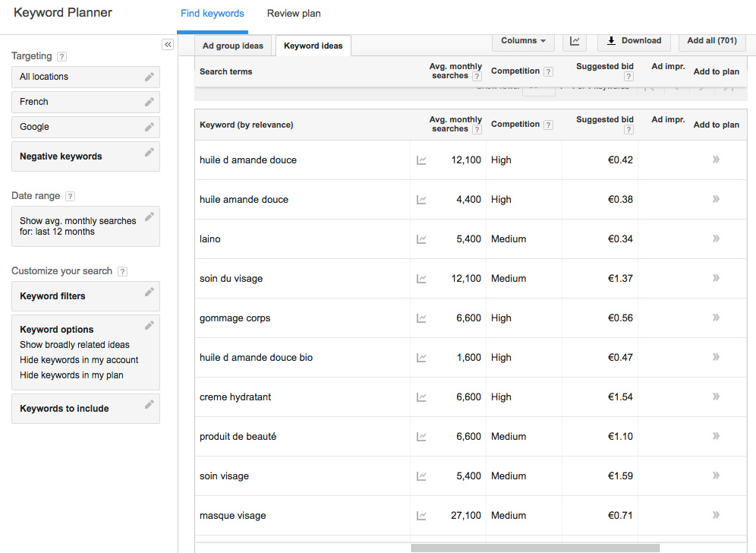Select keyword creme hydratant

coord(235,397)
